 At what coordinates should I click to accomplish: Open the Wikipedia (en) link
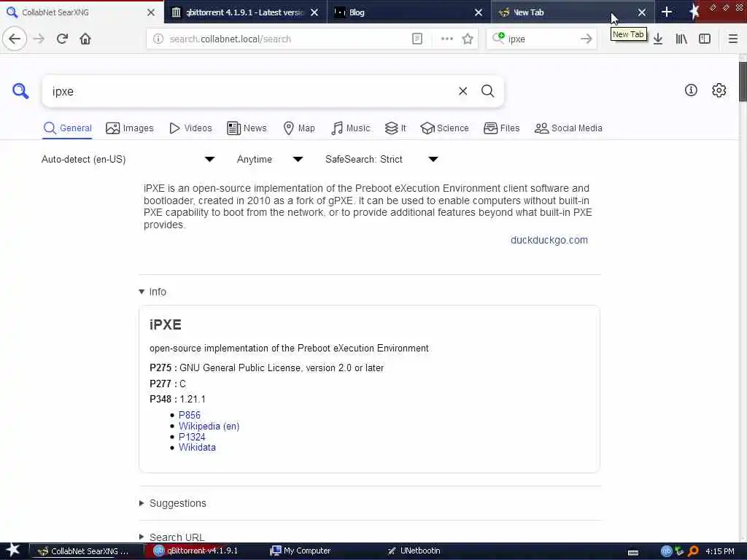pyautogui.click(x=209, y=426)
